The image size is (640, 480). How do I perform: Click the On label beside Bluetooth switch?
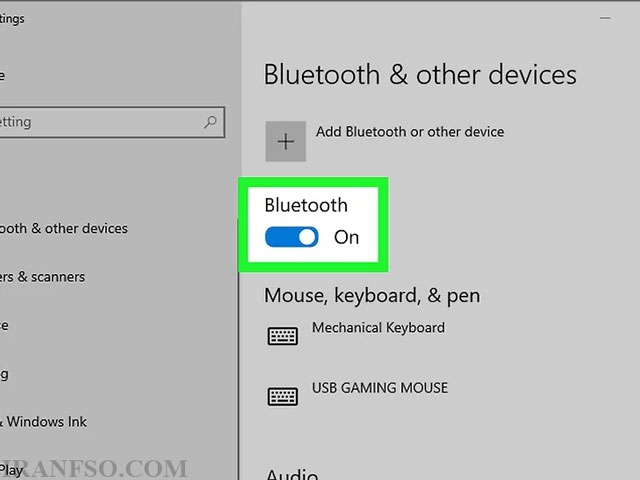[x=347, y=237]
